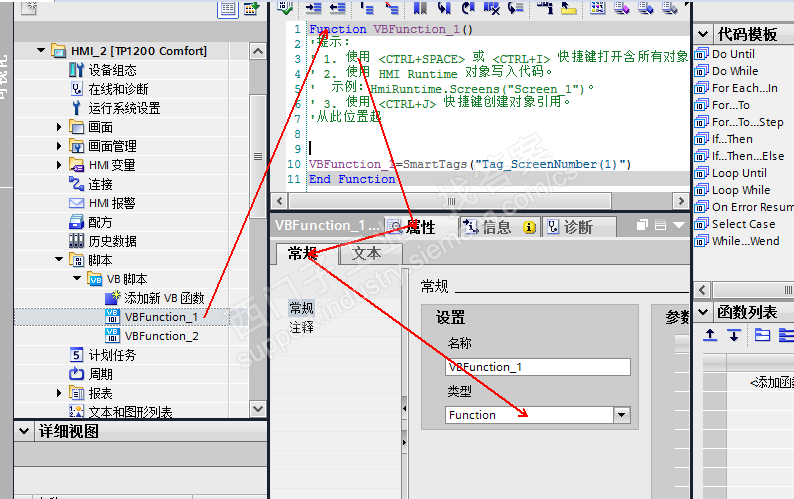
Task: Click the list icon with purple cube
Action: 622,7
